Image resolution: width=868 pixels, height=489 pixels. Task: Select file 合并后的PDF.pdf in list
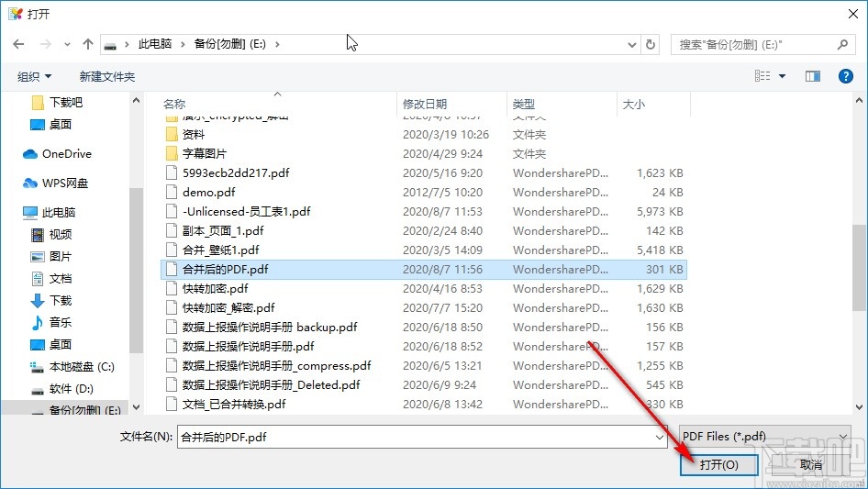[424, 270]
